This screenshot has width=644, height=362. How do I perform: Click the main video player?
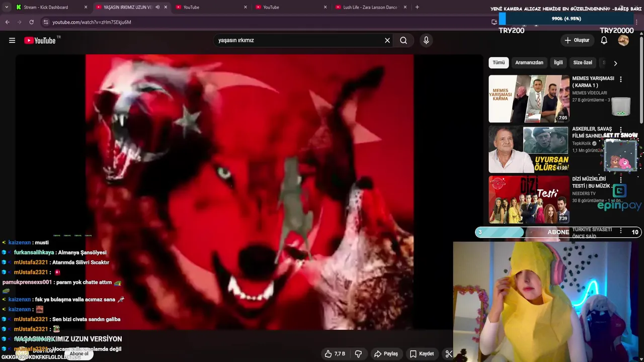tap(249, 192)
